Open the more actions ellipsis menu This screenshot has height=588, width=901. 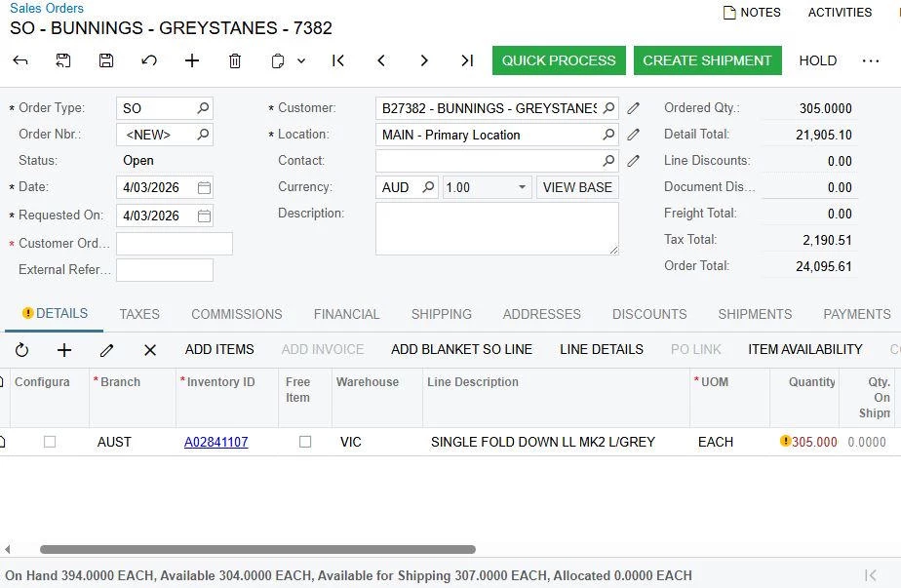pos(871,60)
